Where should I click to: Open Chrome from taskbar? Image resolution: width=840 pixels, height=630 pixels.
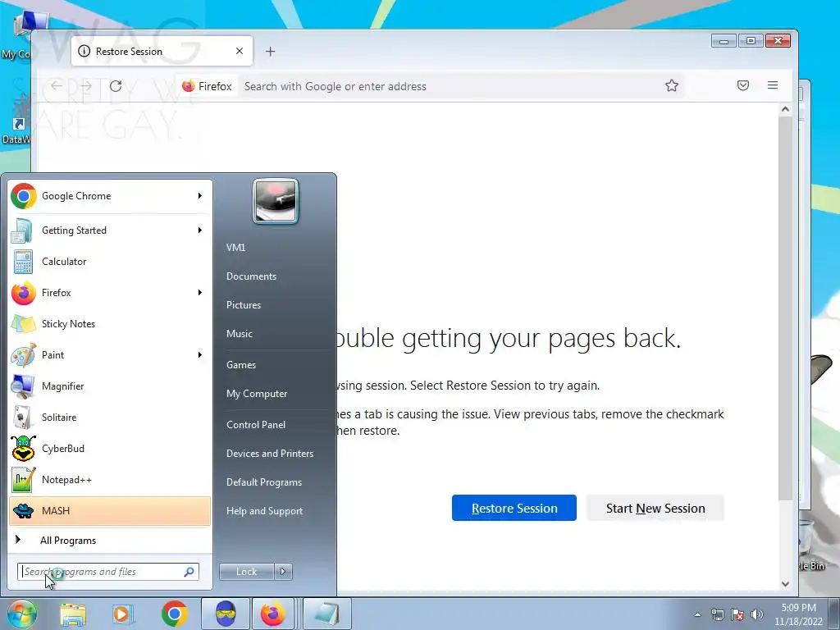click(174, 614)
